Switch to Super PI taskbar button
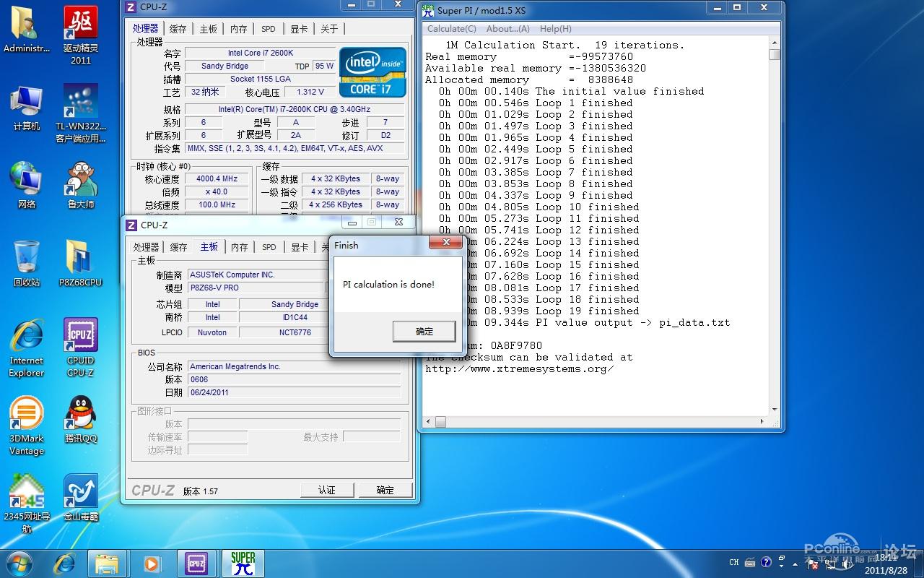The height and width of the screenshot is (578, 924). [x=243, y=564]
